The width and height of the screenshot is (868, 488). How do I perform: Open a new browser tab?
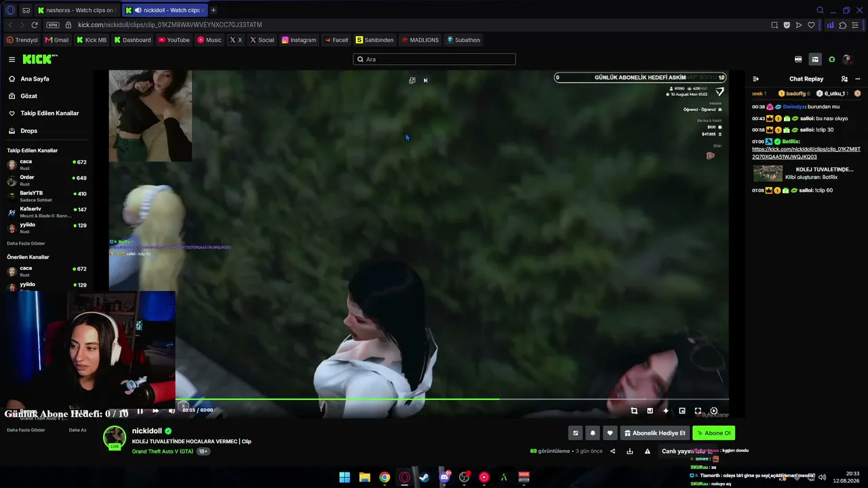click(213, 10)
